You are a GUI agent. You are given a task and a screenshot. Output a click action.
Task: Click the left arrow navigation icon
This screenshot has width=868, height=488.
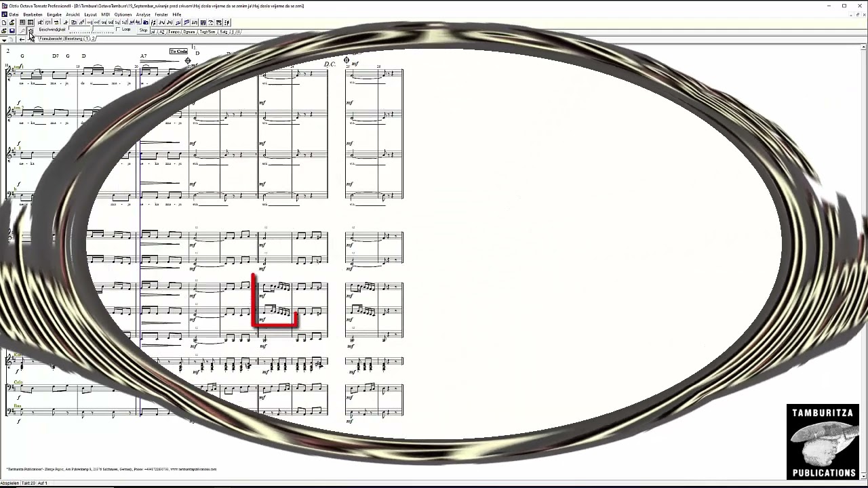22,39
